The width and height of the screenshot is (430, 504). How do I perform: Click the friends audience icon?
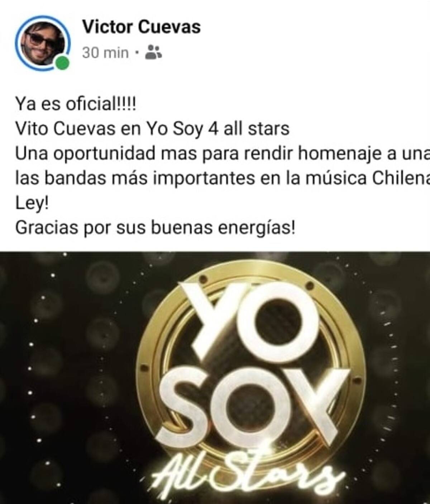click(153, 52)
